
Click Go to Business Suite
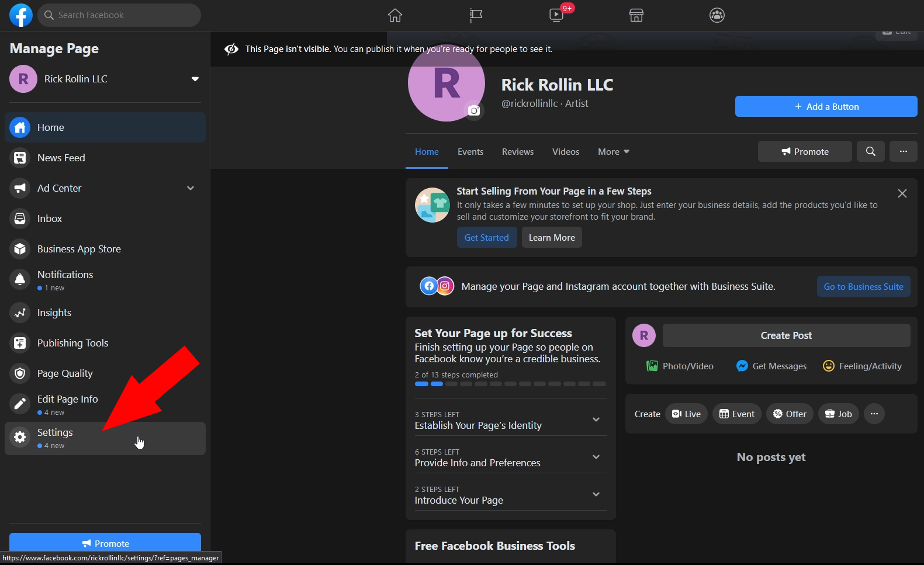point(864,286)
